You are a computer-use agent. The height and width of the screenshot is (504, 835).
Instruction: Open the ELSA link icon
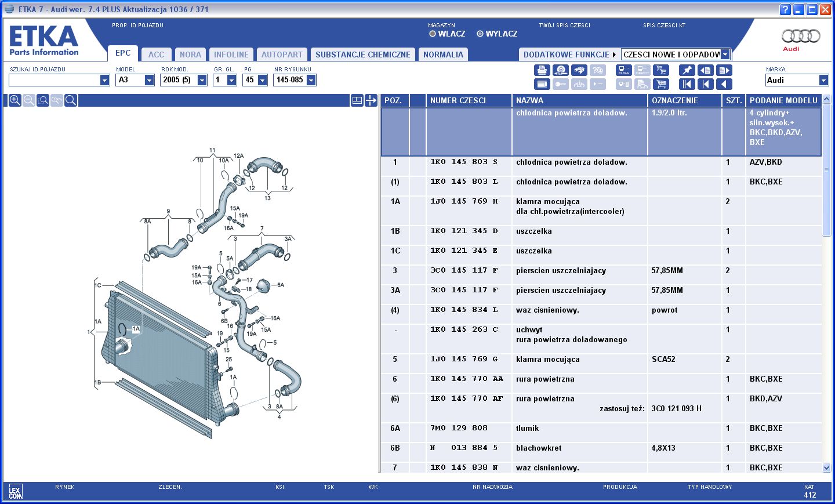coord(624,70)
